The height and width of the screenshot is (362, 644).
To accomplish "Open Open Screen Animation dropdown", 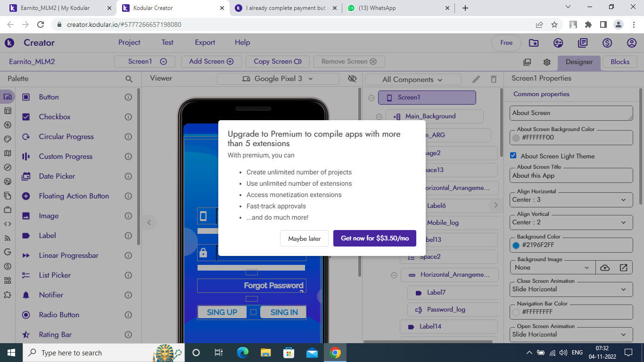I will [571, 334].
